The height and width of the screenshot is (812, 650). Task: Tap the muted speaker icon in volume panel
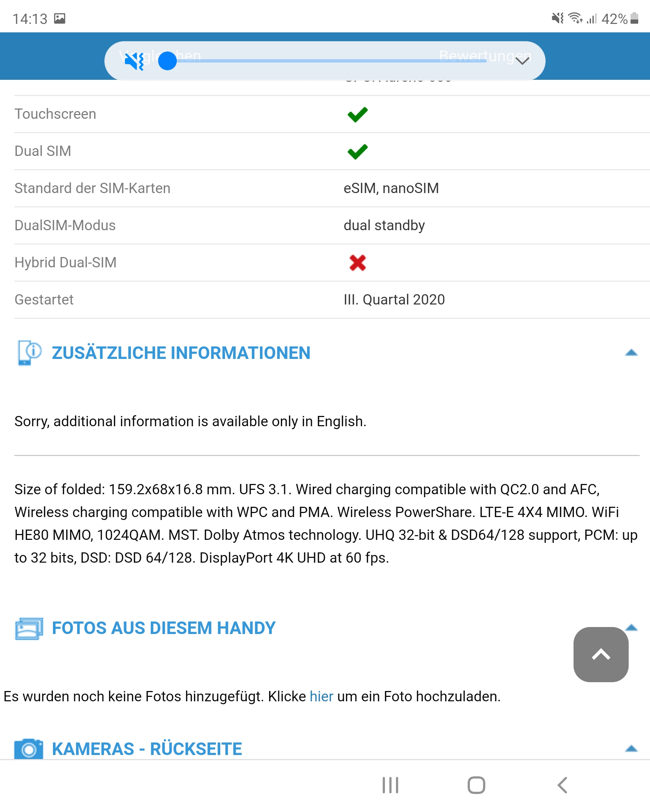(135, 61)
